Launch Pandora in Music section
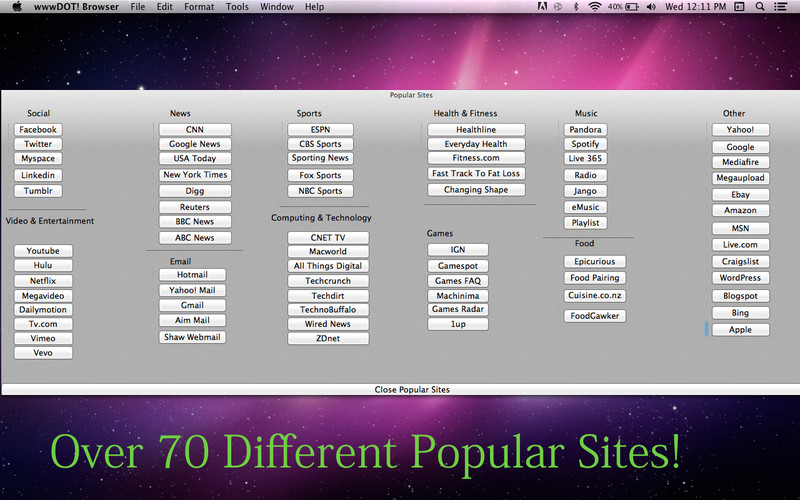 (x=585, y=130)
